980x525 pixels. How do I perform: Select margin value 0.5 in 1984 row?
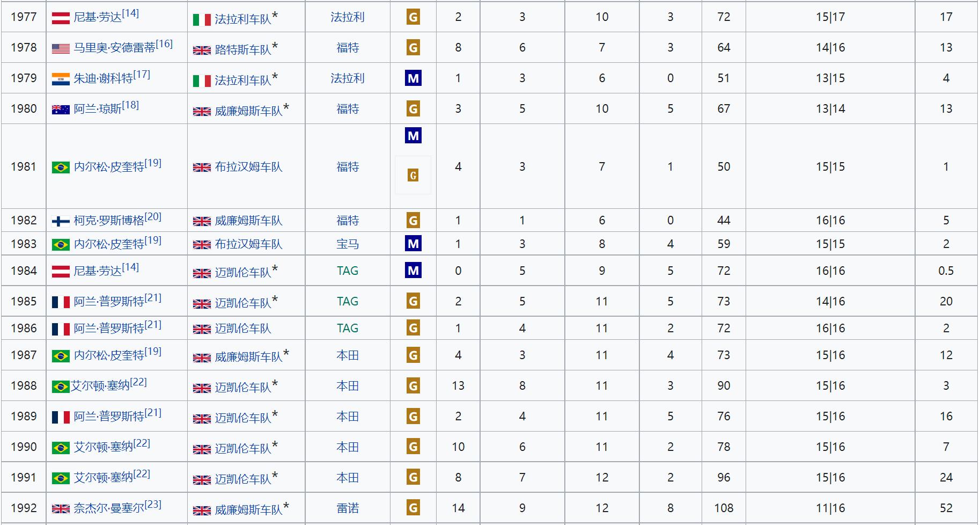coord(946,271)
